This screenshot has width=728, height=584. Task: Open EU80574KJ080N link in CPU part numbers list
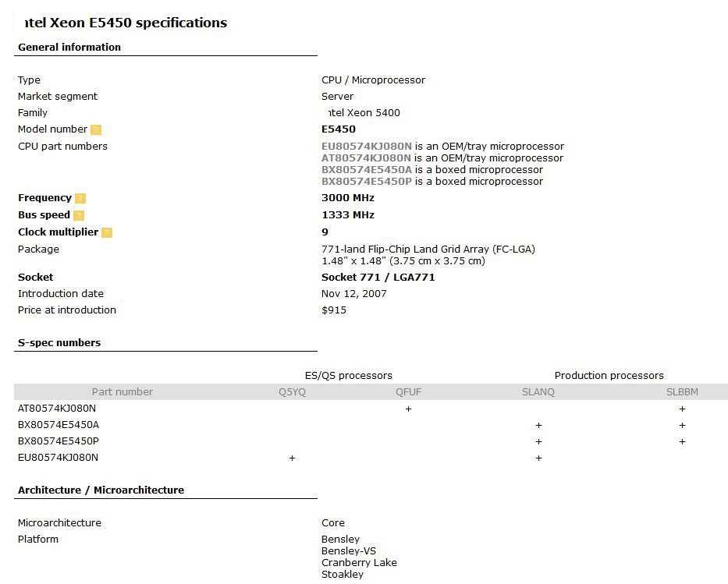(x=366, y=147)
